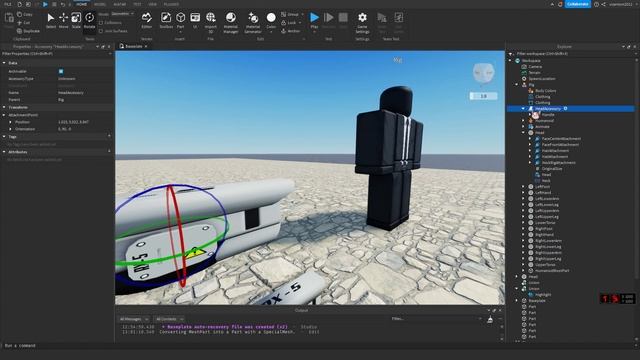Click the Group button

click(290, 14)
